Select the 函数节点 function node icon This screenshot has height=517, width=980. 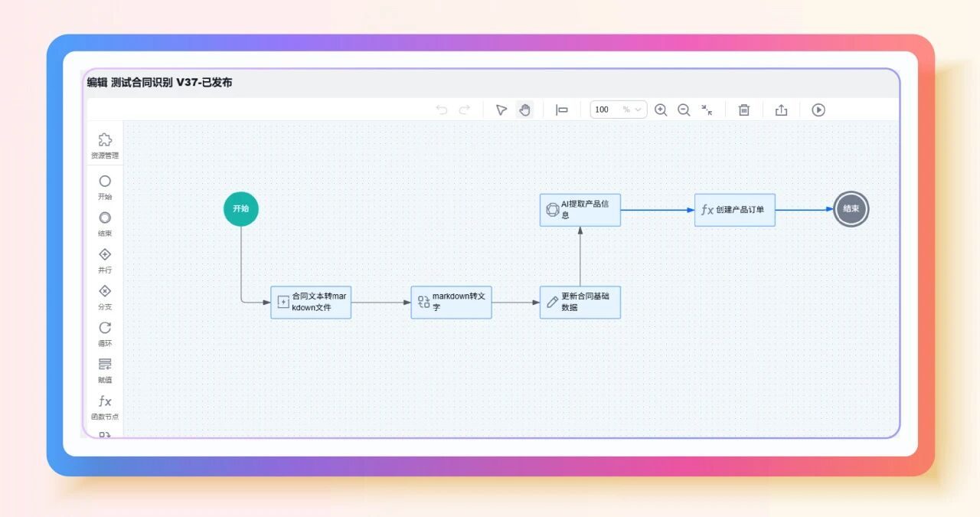(105, 401)
